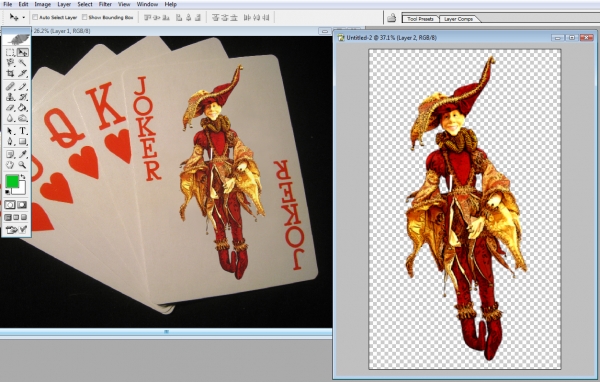Viewport: 600px width, 382px height.
Task: Switch to Full Screen Mode with menu bar
Action: pyautogui.click(x=16, y=217)
